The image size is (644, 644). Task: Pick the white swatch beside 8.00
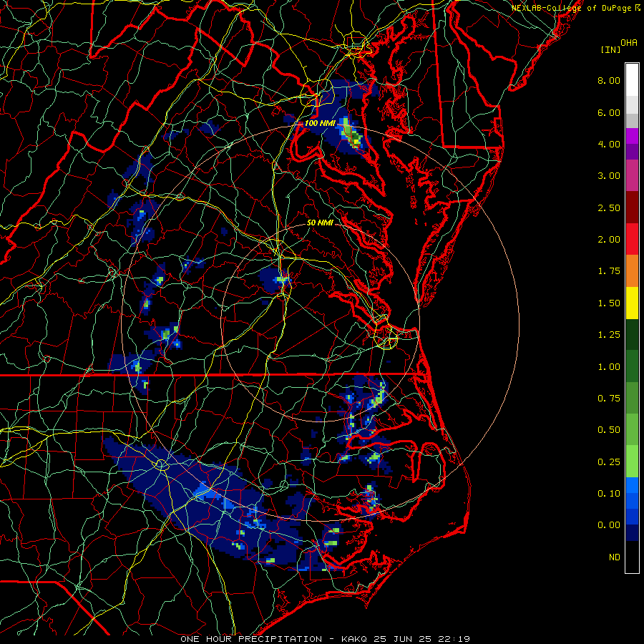(x=632, y=80)
